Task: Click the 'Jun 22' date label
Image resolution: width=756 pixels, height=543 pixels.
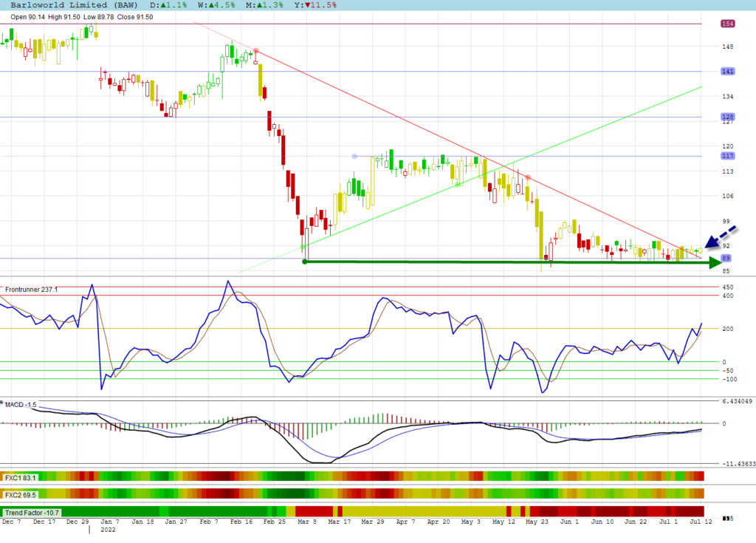Action: tap(636, 522)
